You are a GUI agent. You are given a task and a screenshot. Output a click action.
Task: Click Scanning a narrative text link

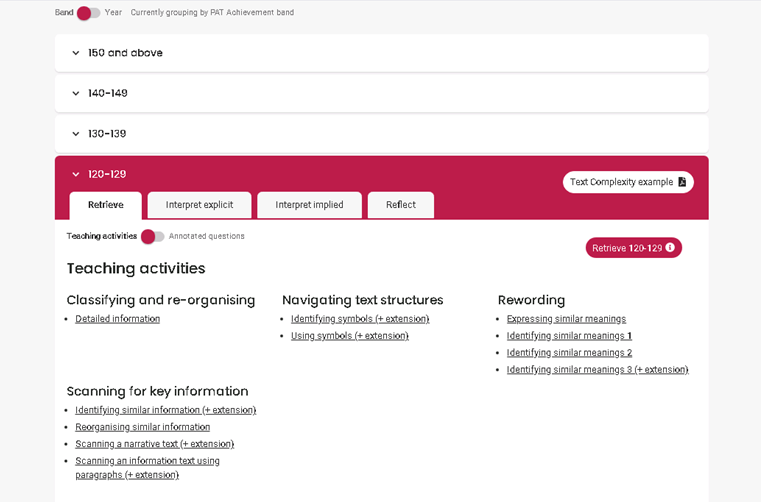(154, 444)
